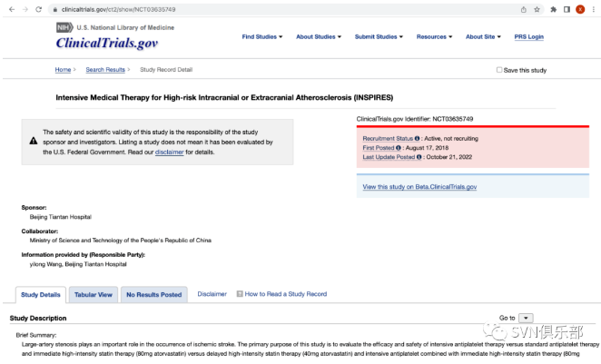Open How to Read a Study Record

point(286,294)
